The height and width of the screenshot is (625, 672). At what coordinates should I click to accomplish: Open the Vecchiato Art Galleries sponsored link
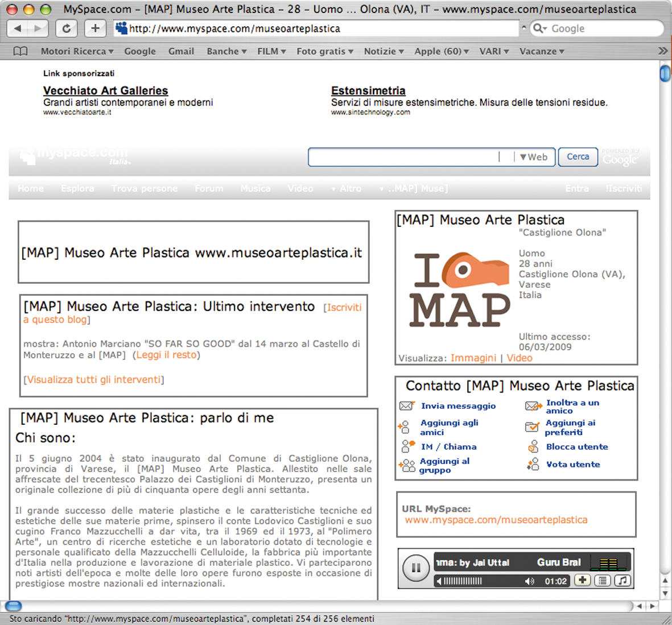(x=105, y=91)
